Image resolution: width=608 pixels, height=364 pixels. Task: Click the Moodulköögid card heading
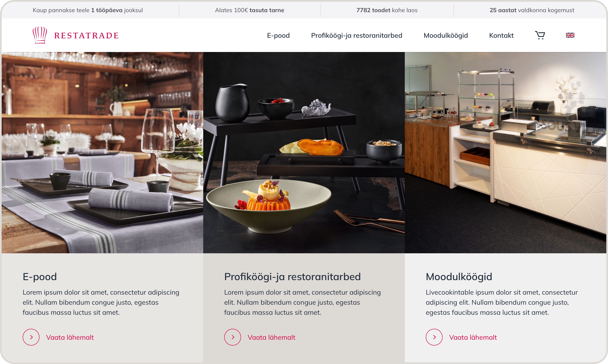(459, 277)
